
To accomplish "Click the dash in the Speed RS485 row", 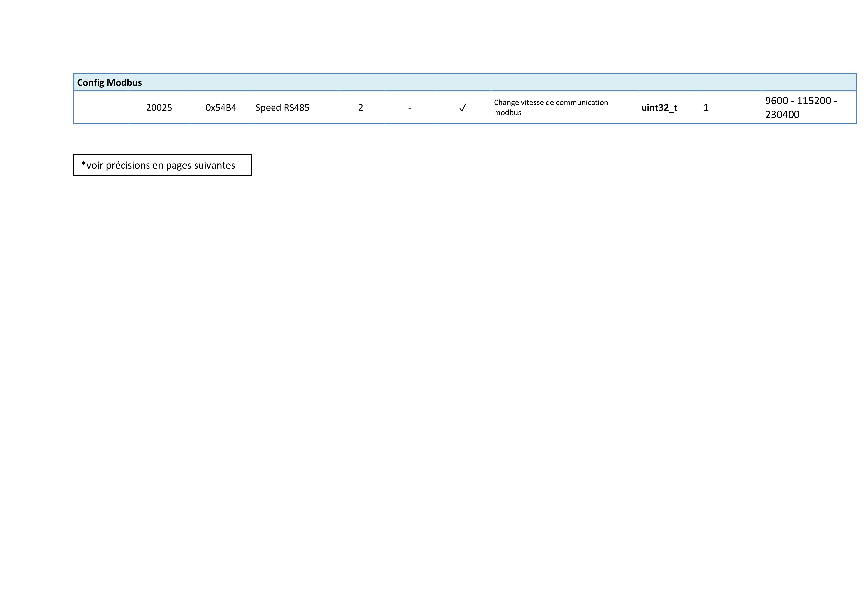I will point(409,108).
